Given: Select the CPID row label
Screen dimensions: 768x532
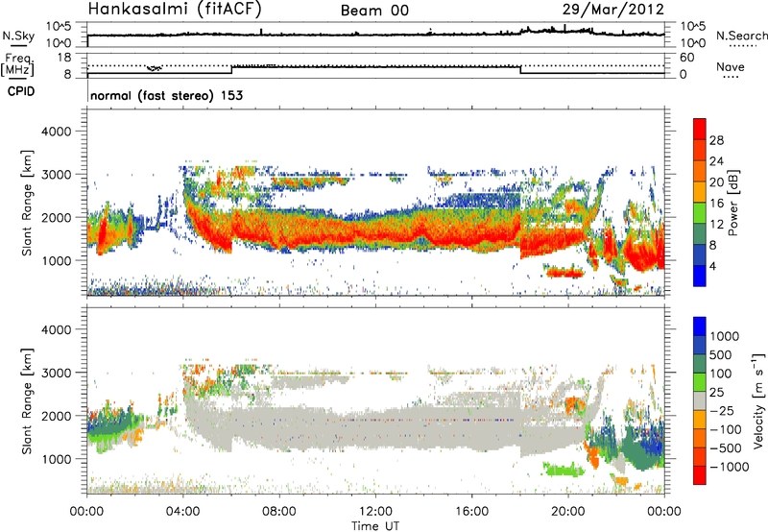Looking at the screenshot, I should point(21,91).
